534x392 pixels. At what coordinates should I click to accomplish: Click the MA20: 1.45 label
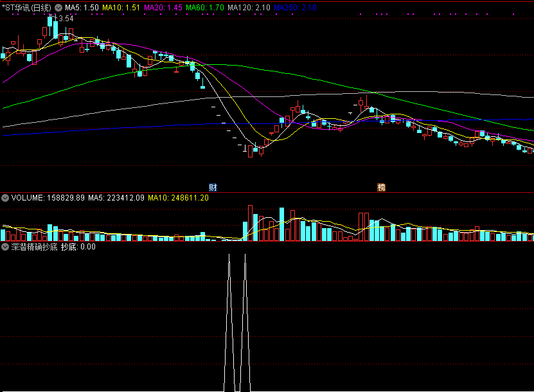click(163, 8)
